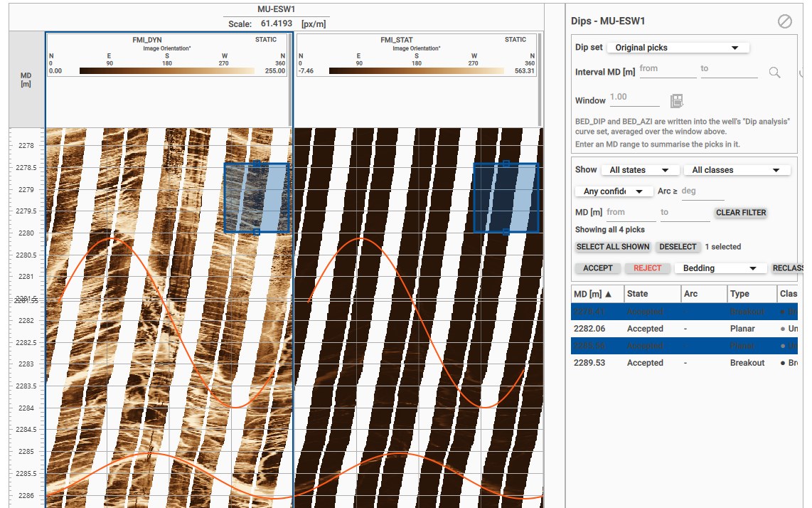Click the State column header
This screenshot has height=508, width=812.
652,294
